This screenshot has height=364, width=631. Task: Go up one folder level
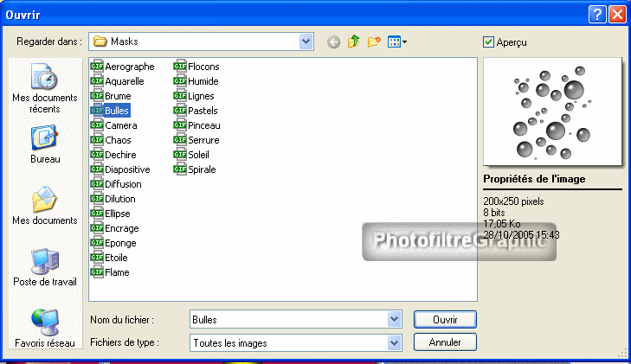[x=353, y=42]
